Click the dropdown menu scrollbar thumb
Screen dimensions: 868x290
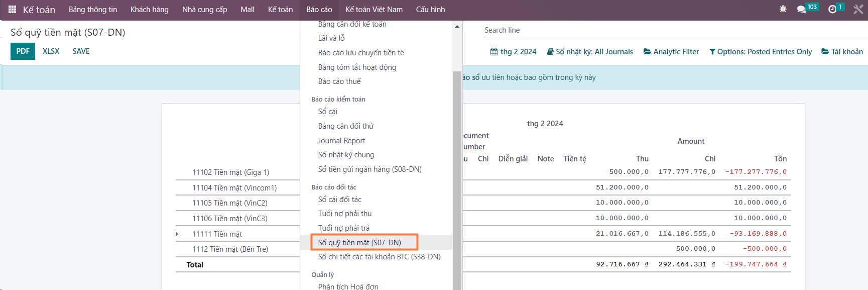pyautogui.click(x=457, y=180)
